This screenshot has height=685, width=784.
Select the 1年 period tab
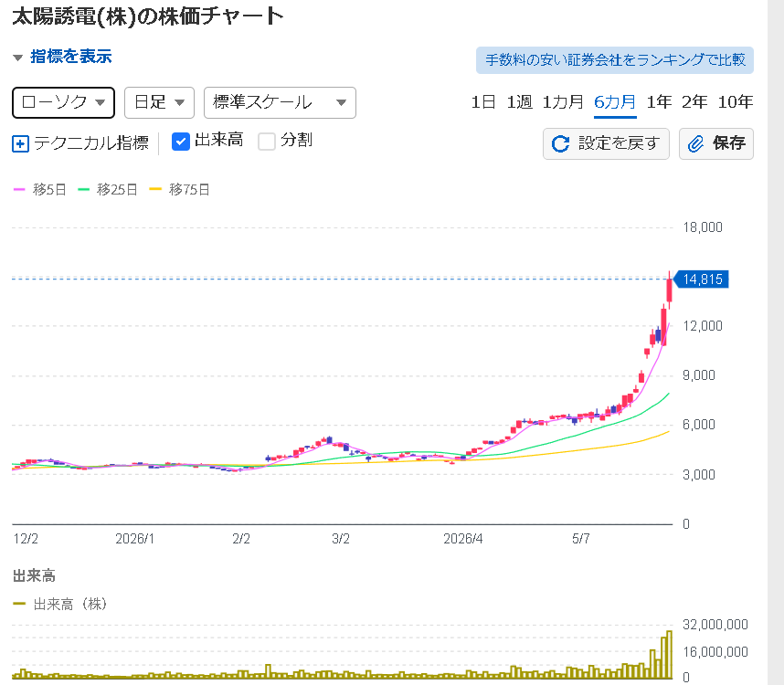coord(659,102)
